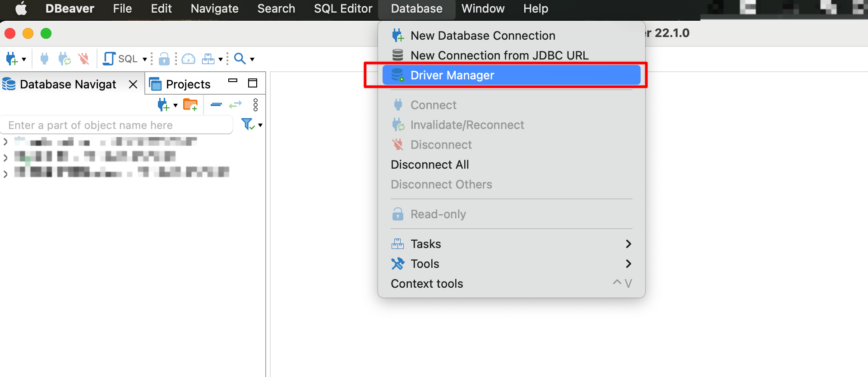Image resolution: width=868 pixels, height=377 pixels.
Task: Focus the object name filter field
Action: (x=116, y=125)
